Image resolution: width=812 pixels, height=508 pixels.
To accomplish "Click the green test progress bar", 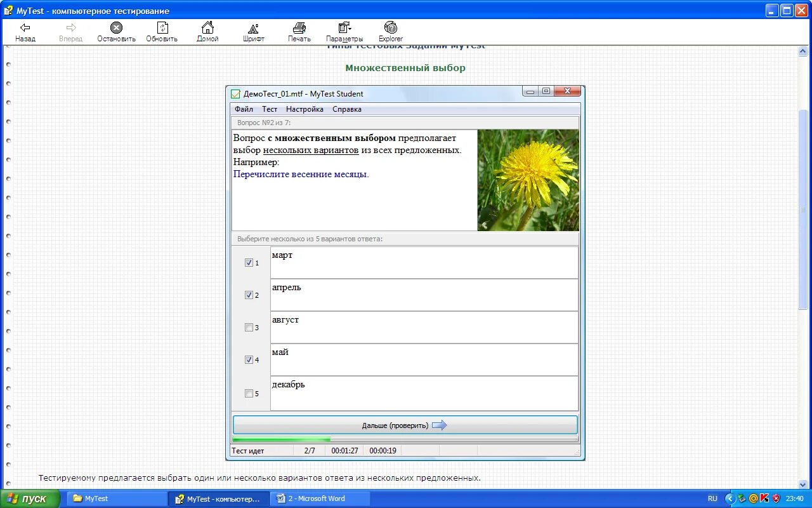I will coord(405,439).
